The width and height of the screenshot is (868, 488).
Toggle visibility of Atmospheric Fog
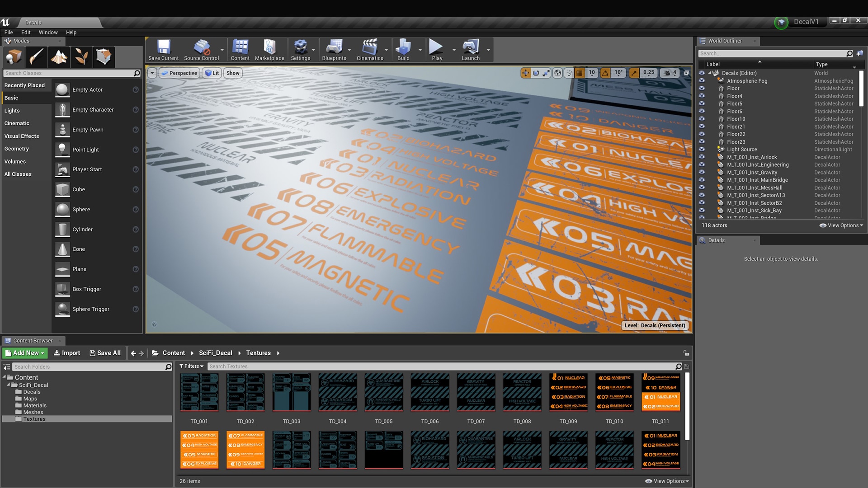pyautogui.click(x=702, y=81)
